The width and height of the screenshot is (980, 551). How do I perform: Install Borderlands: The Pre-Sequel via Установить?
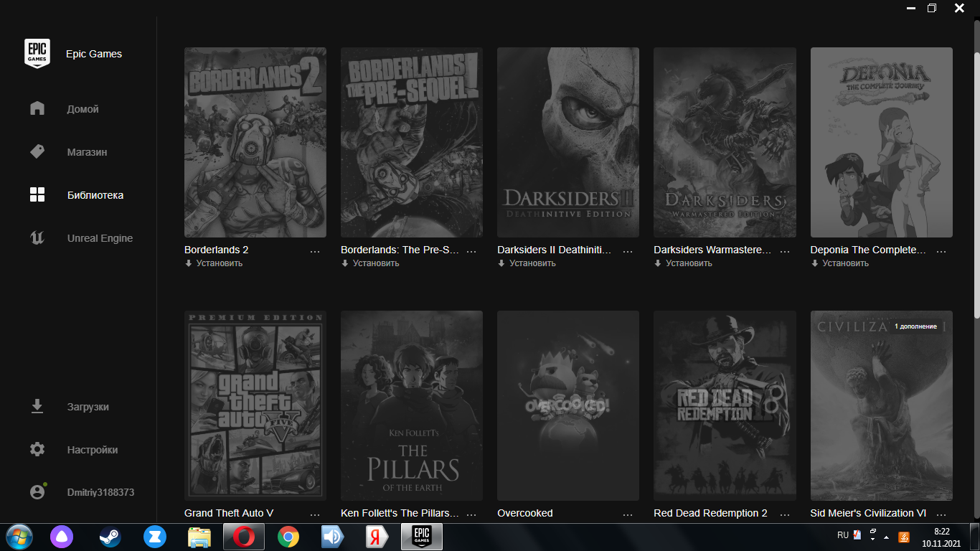(x=370, y=263)
